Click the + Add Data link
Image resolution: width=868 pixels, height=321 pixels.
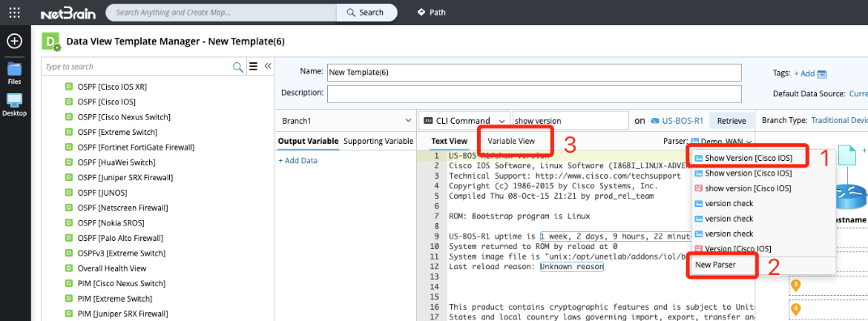click(298, 160)
